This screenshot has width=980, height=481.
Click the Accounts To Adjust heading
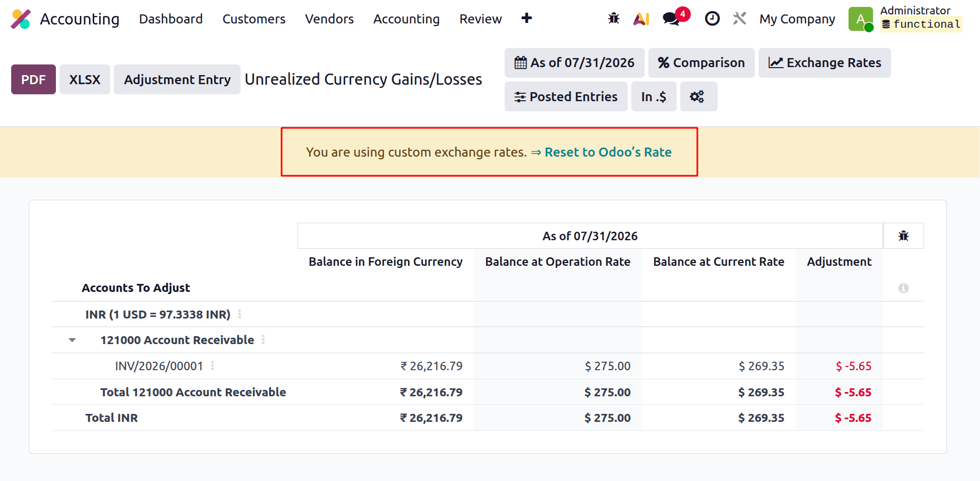click(136, 288)
